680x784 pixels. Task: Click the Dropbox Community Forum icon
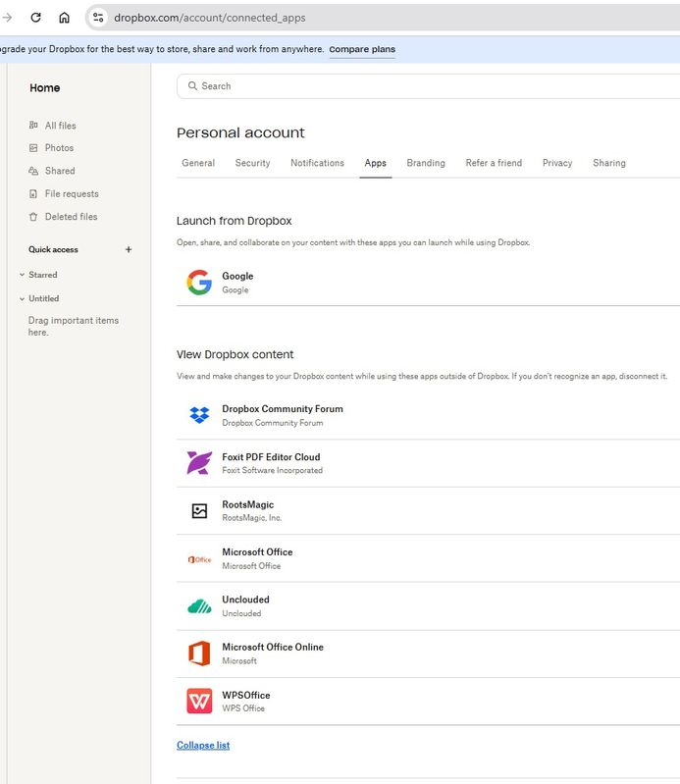pyautogui.click(x=199, y=415)
